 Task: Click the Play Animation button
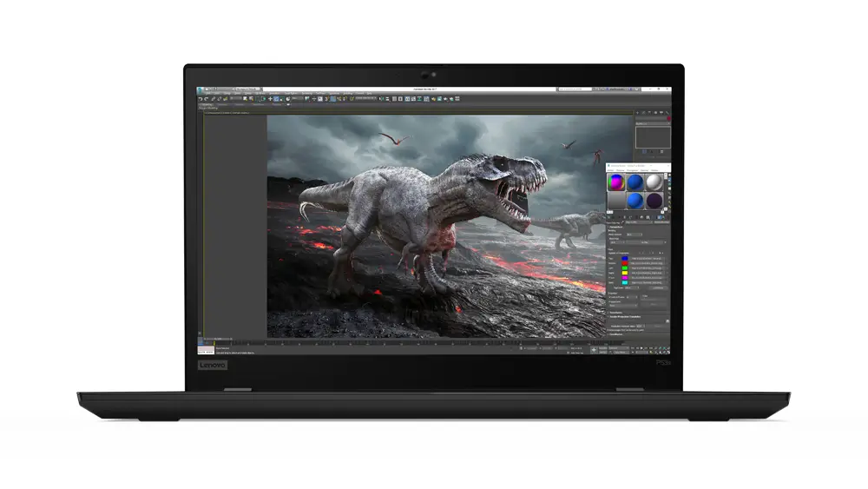point(641,348)
